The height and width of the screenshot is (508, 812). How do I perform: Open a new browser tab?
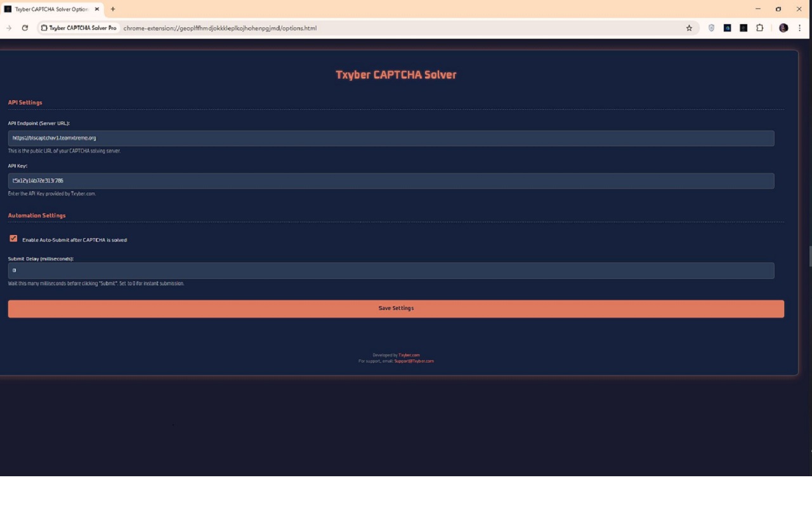113,9
